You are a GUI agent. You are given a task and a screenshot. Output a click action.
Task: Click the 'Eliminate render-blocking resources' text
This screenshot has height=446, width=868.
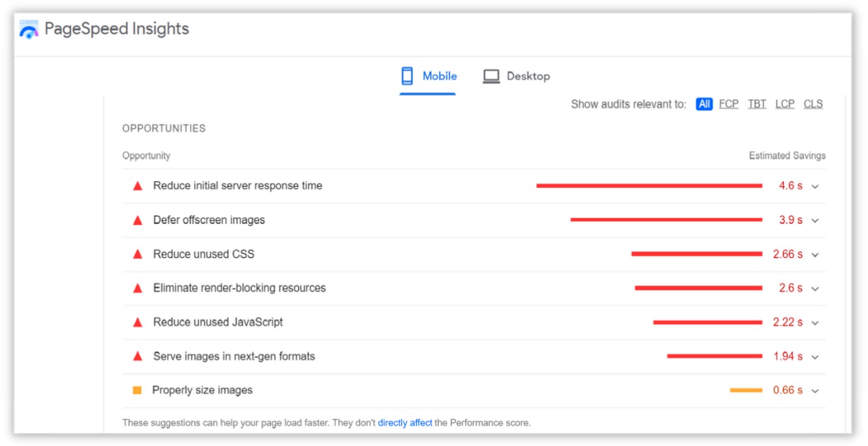click(x=239, y=288)
